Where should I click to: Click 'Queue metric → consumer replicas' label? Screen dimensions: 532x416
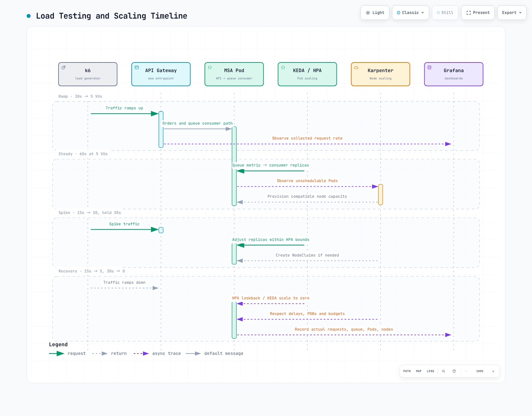click(271, 165)
